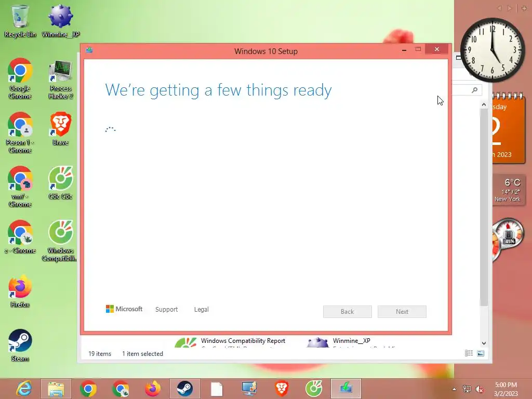Click Explorer scrollbar up arrow

point(484,105)
